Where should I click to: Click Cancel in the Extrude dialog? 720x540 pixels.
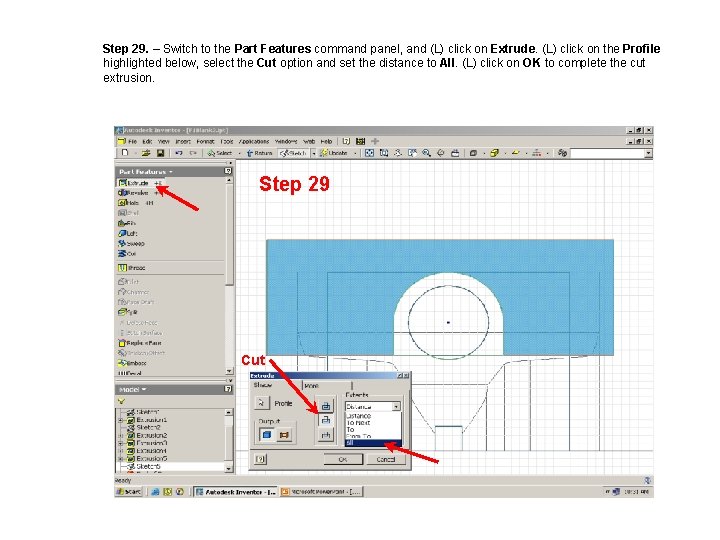tap(386, 459)
